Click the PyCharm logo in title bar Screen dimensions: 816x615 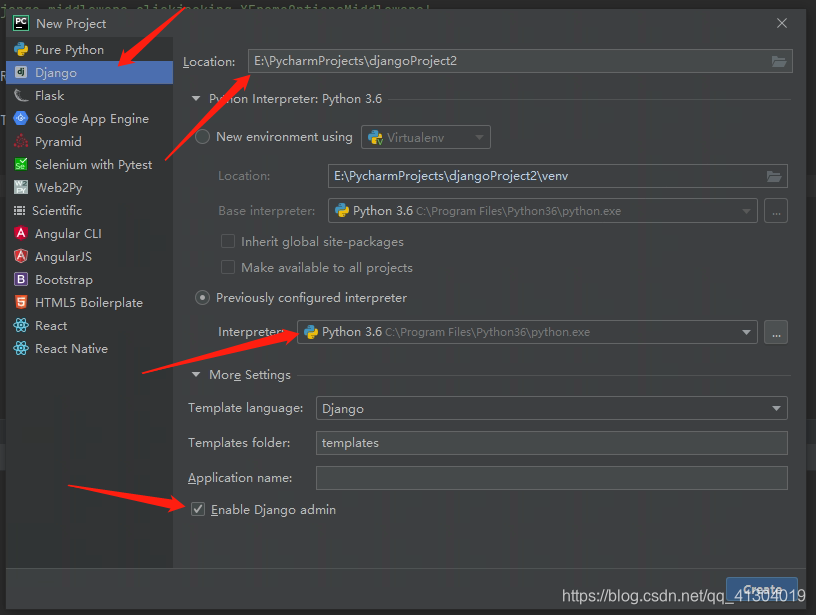[x=21, y=23]
